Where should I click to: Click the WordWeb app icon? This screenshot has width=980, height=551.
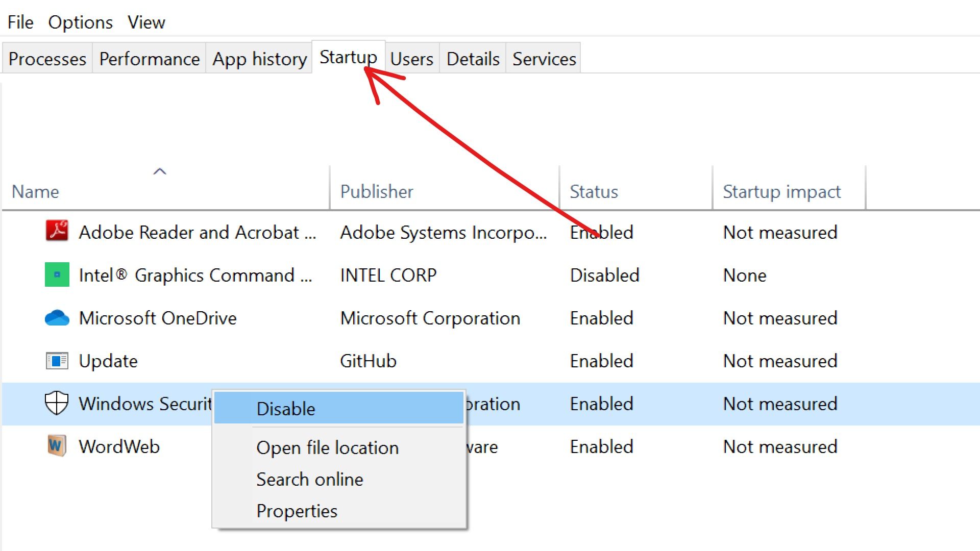pyautogui.click(x=57, y=446)
